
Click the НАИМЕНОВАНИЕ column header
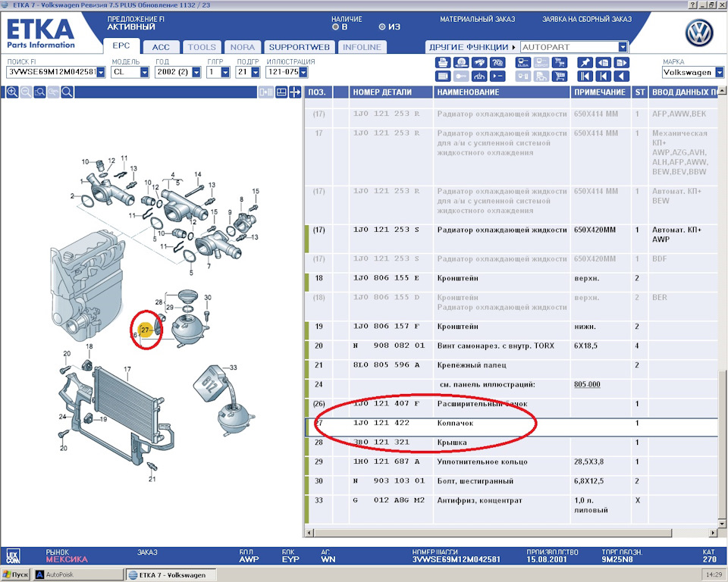click(x=502, y=92)
